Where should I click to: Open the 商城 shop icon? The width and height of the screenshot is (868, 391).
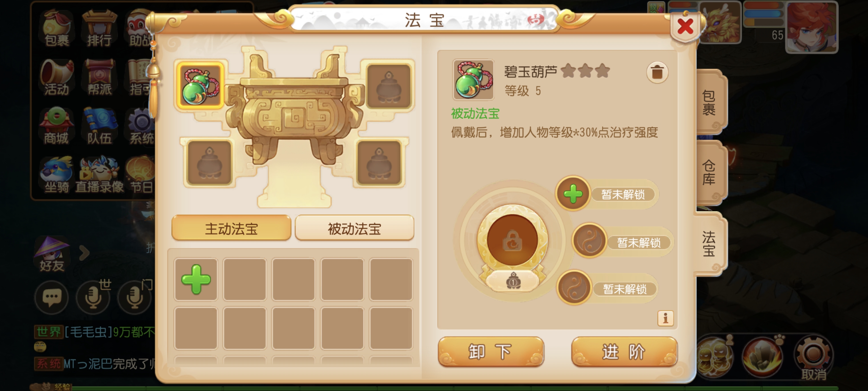[56, 126]
